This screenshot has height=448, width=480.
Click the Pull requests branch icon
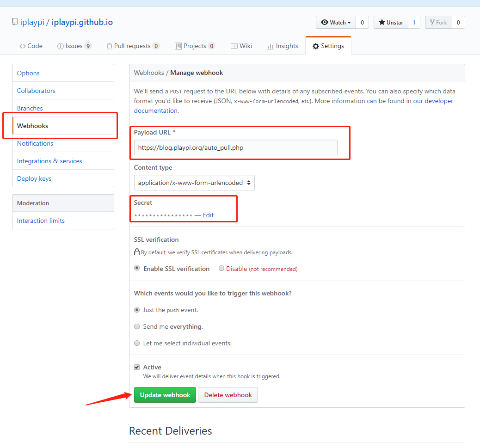coord(109,46)
